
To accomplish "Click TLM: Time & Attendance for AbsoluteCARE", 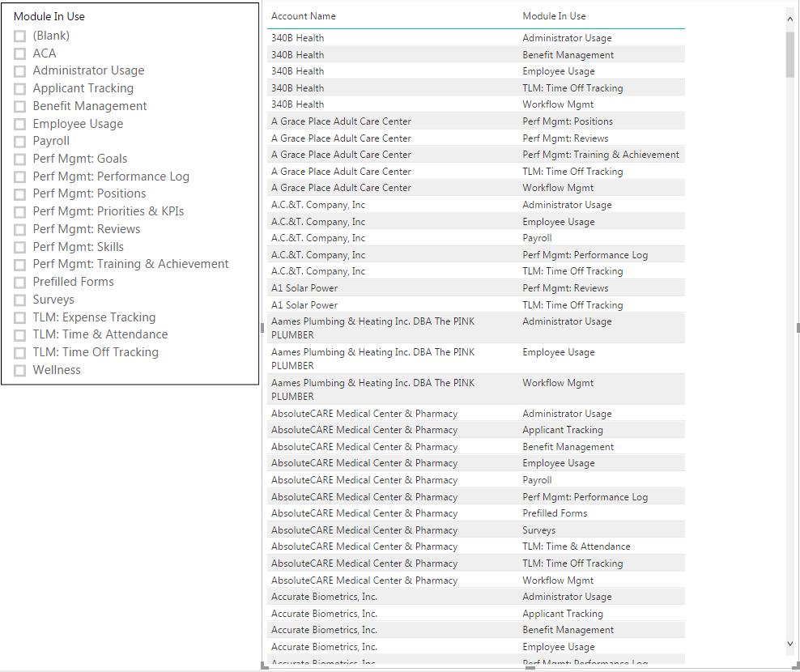I will pyautogui.click(x=576, y=547).
